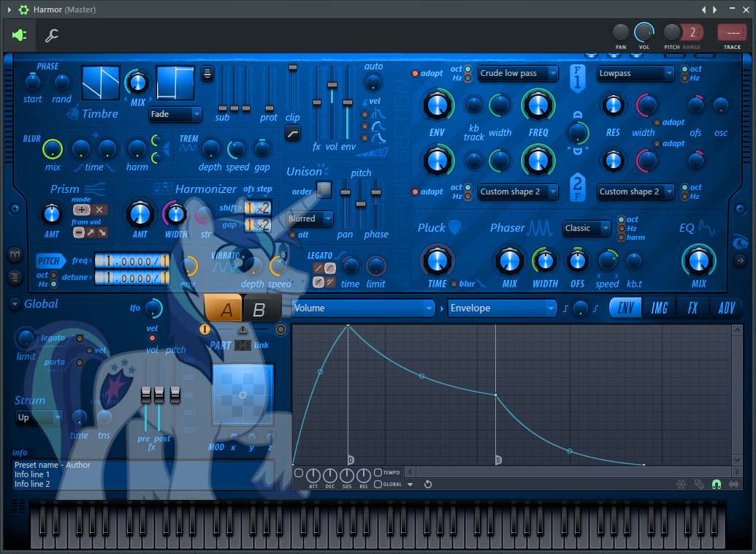Screen dimensions: 756x554
Task: Open envelope options arrow below TEMPO row
Action: [411, 484]
